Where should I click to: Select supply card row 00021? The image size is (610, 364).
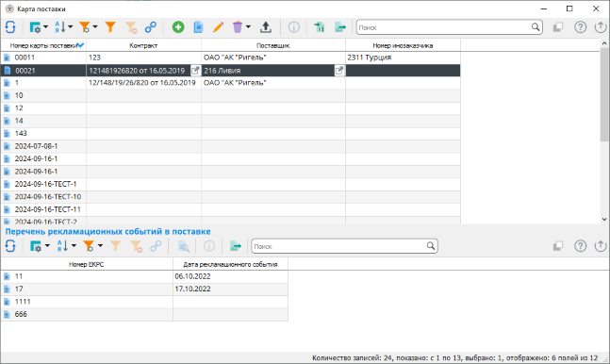point(230,71)
